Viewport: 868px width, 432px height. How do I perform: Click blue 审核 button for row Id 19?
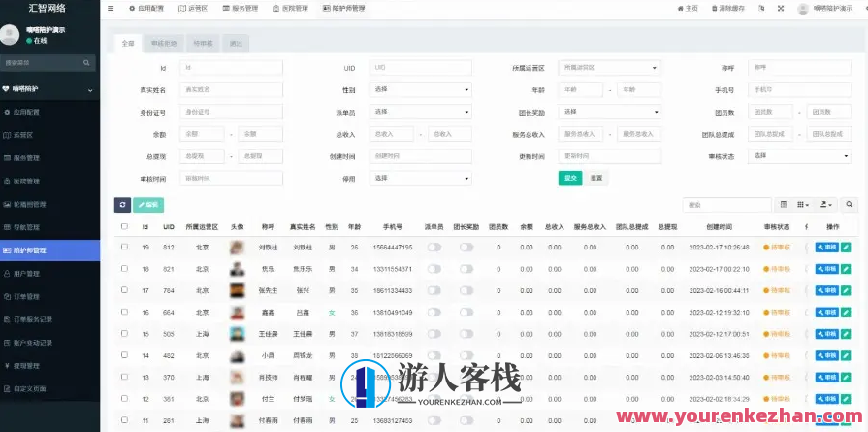tap(827, 247)
